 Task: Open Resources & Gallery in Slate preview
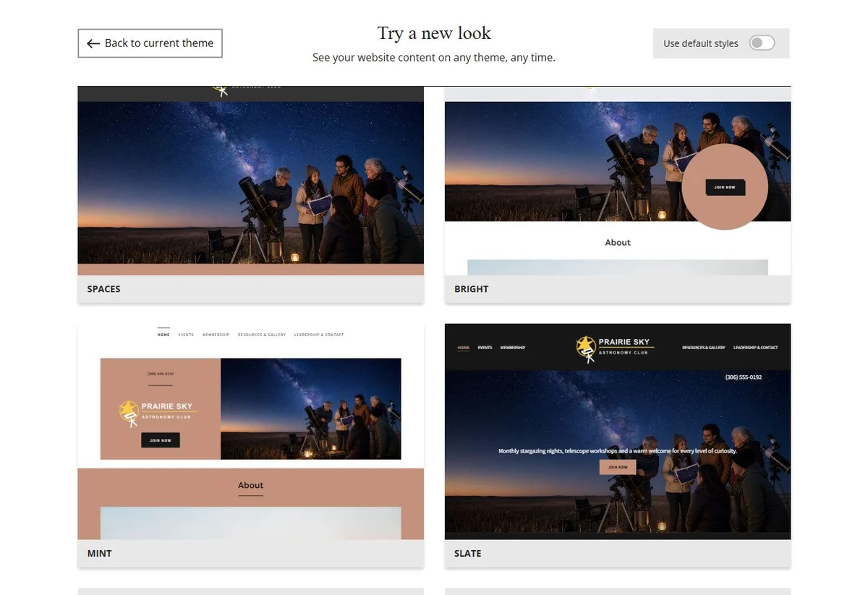(x=704, y=348)
